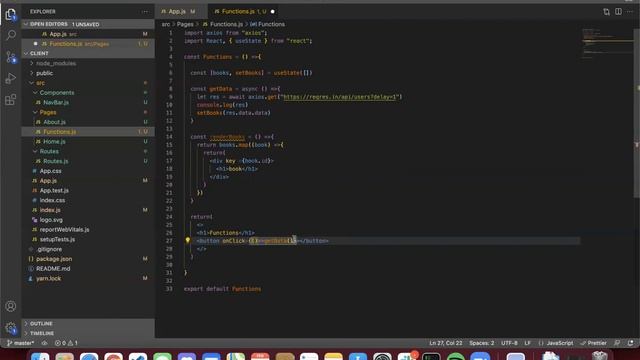640x360 pixels.
Task: Open App.css file
Action: click(x=50, y=171)
